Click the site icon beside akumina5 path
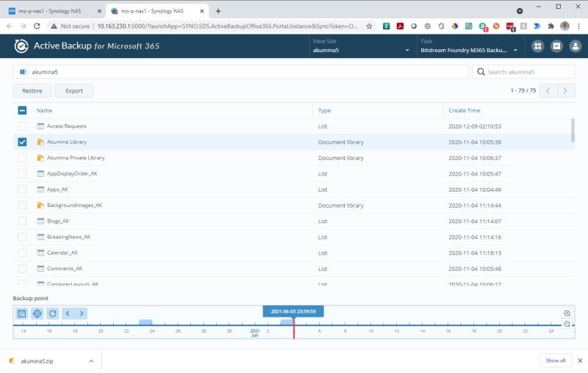This screenshot has width=588, height=373. [24, 72]
